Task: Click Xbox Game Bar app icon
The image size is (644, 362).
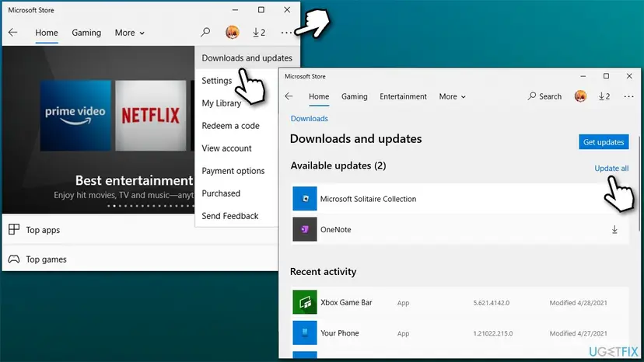Action: click(305, 302)
